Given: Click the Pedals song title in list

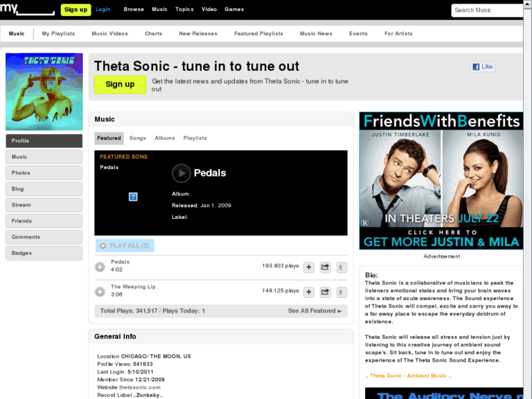Looking at the screenshot, I should 120,262.
